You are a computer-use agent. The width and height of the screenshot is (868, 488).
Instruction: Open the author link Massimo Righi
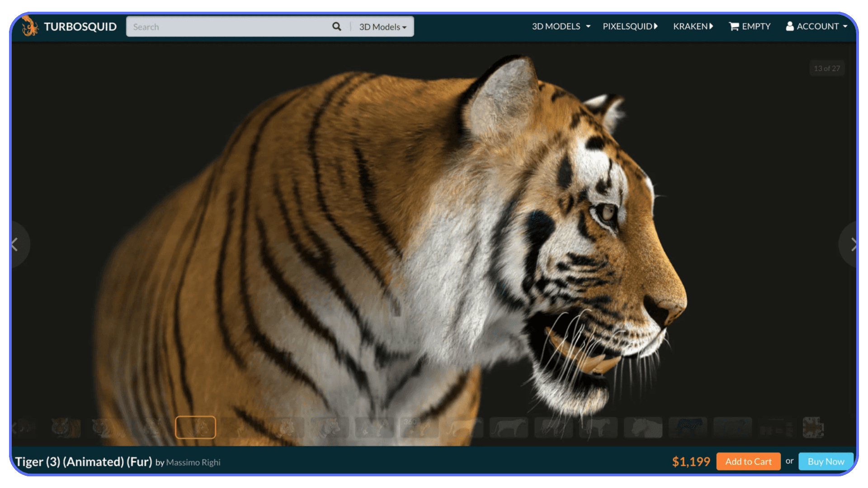[x=193, y=462]
